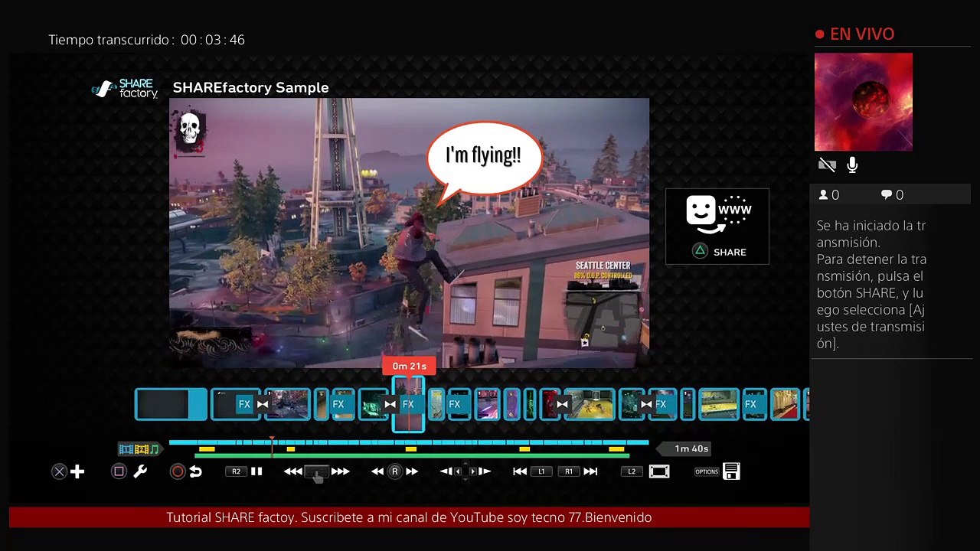This screenshot has width=980, height=551.
Task: Click the yellow overlay track filmstrip icon
Action: [142, 449]
